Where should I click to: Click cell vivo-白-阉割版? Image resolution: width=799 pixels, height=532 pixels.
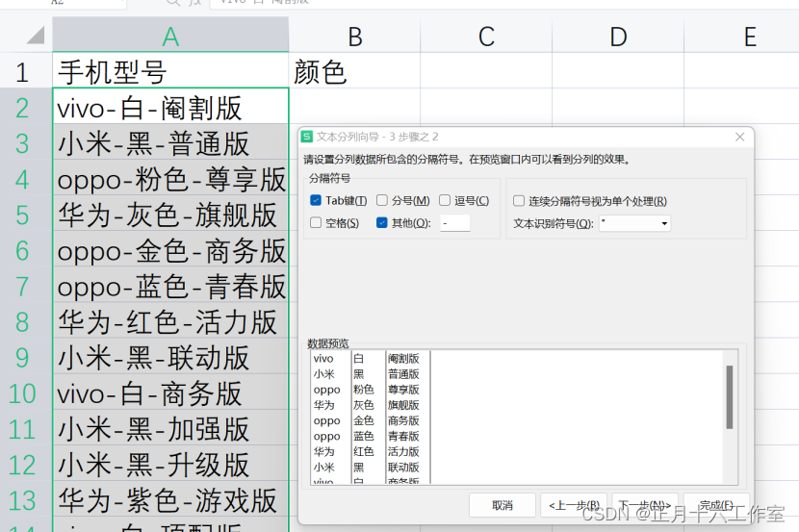[170, 106]
